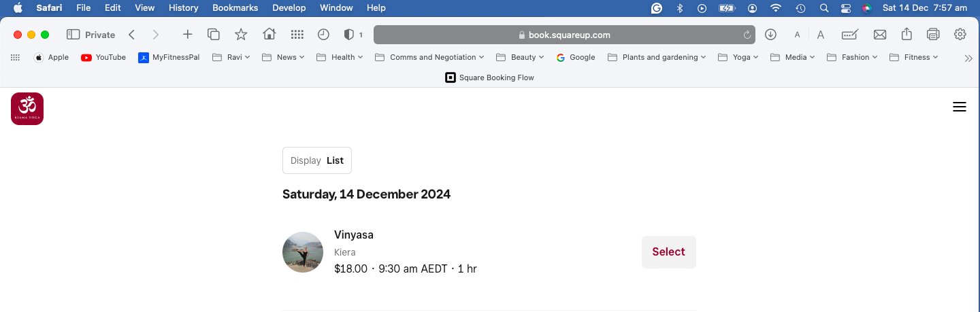Decrease text size with small A
Image resolution: width=980 pixels, height=312 pixels.
[x=797, y=35]
